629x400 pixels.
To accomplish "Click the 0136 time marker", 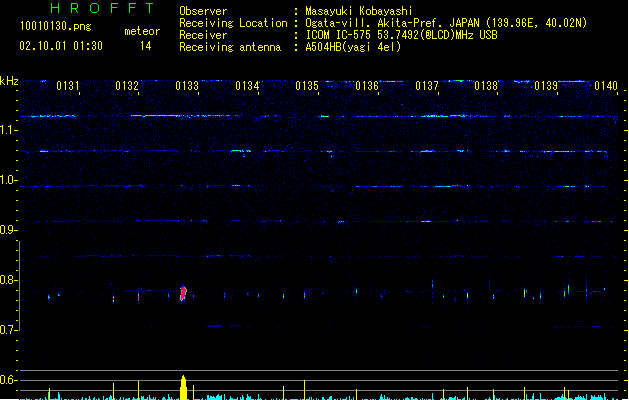I will click(367, 86).
